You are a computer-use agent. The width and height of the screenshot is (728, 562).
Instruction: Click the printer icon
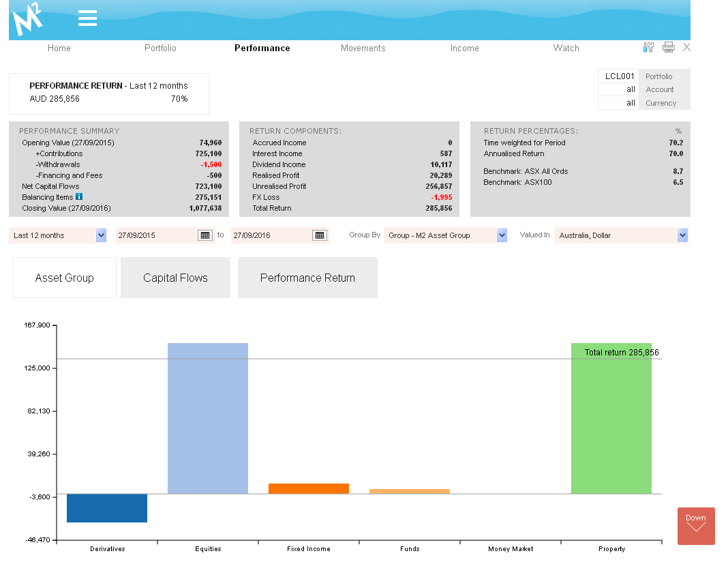pos(669,47)
